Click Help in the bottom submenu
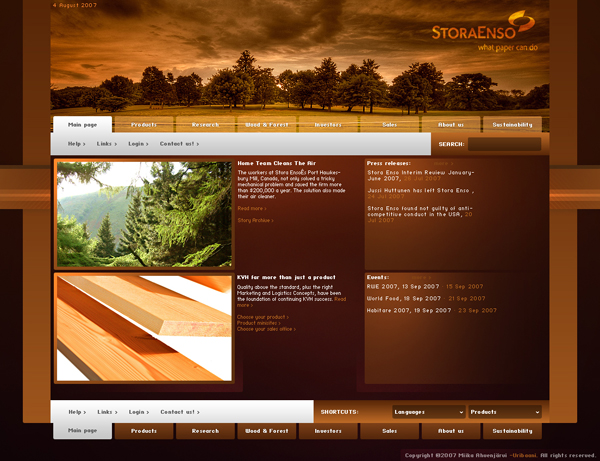The image size is (600, 461). point(77,412)
